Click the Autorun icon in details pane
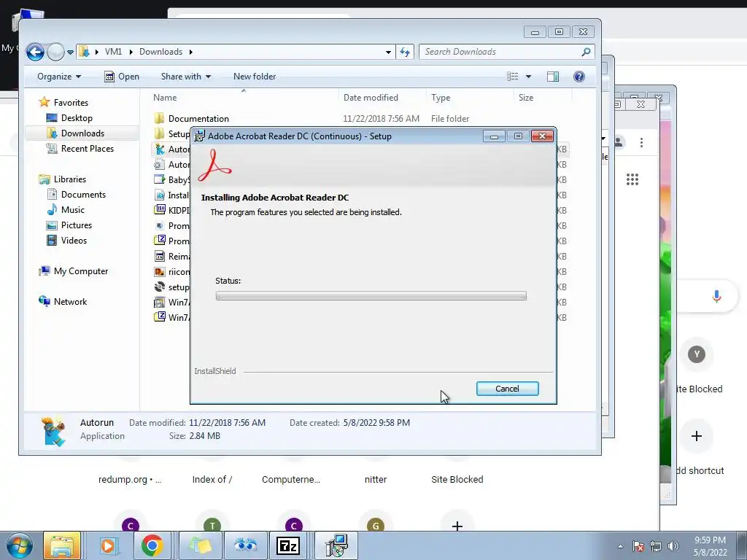Viewport: 747px width, 560px height. (x=53, y=430)
